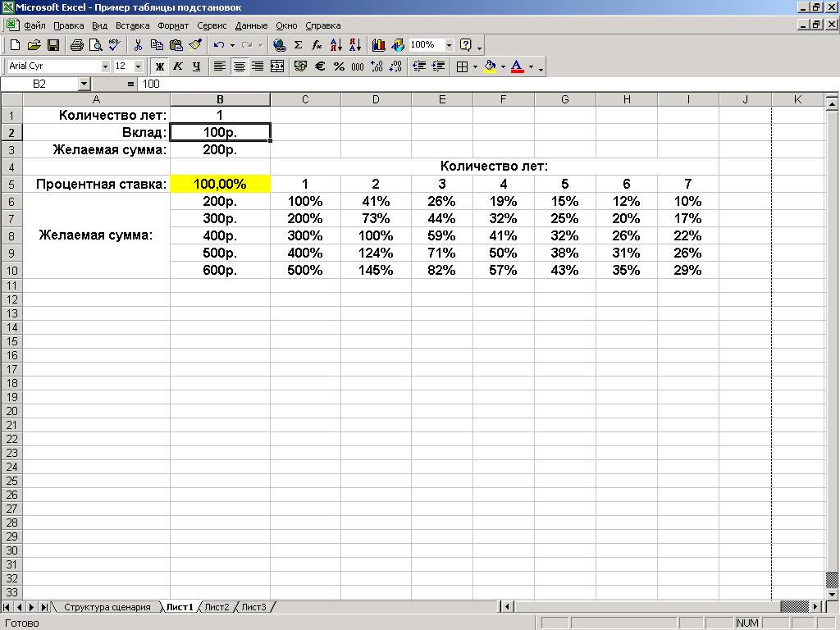
Task: Open font color palette dropdown arrow
Action: point(531,67)
